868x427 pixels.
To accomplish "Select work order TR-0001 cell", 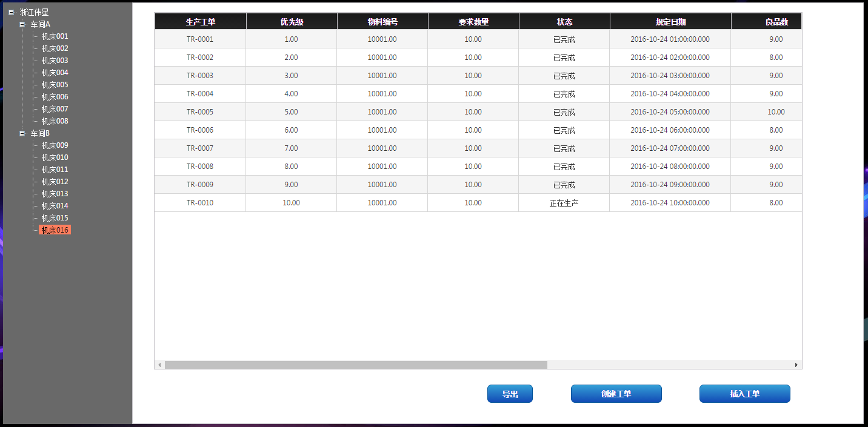I will click(200, 39).
